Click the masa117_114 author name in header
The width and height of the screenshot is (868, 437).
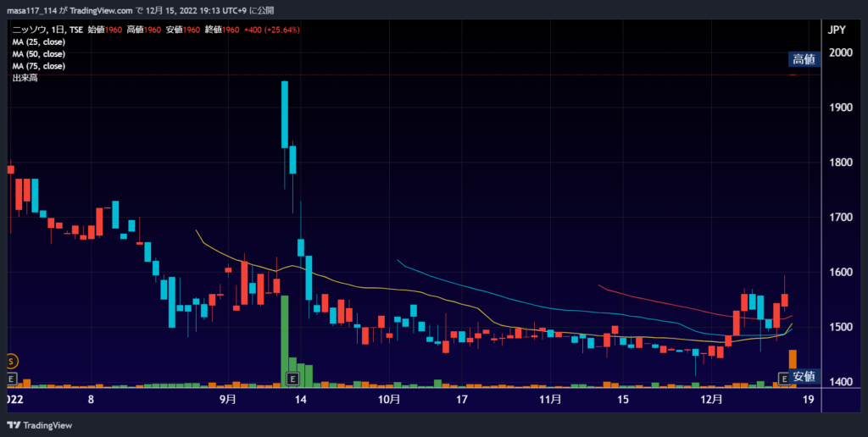point(32,10)
